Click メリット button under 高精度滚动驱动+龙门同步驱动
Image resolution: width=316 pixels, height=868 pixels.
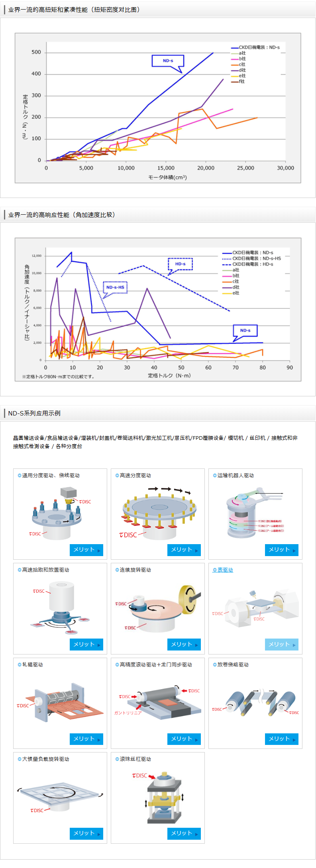[184, 739]
